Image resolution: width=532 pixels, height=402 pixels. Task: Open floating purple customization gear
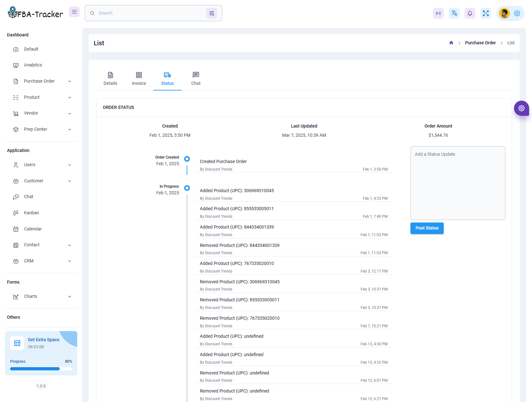coord(522,108)
